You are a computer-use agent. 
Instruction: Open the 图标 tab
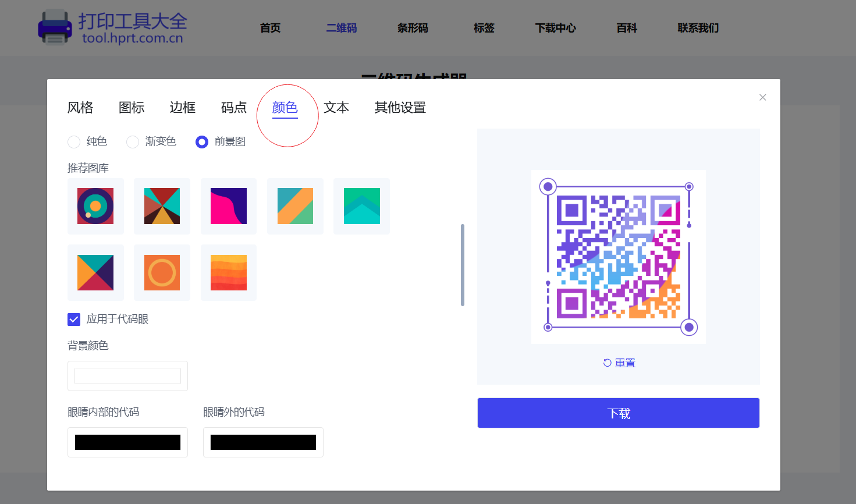coord(132,108)
